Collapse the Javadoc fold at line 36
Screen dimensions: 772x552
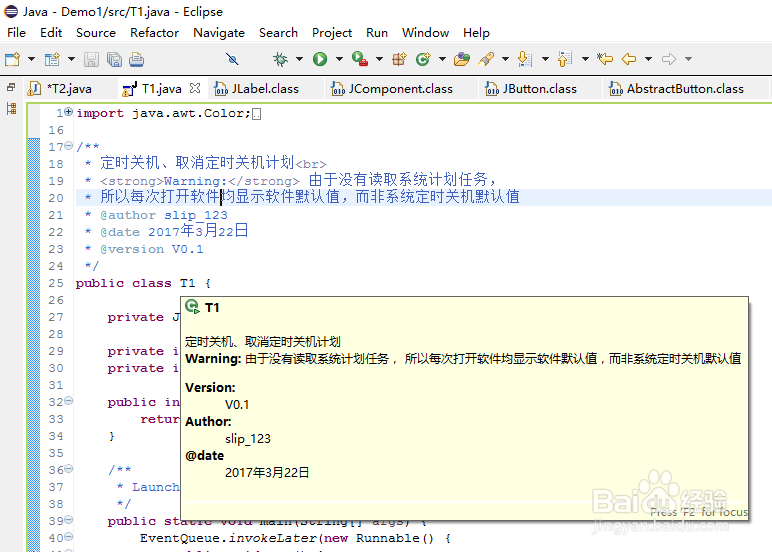pyautogui.click(x=68, y=469)
